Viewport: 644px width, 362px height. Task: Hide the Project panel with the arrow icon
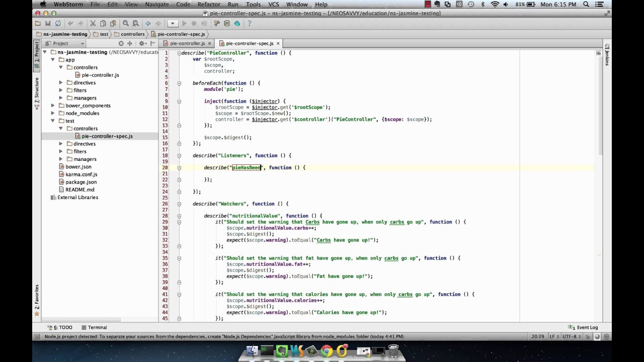tap(153, 44)
